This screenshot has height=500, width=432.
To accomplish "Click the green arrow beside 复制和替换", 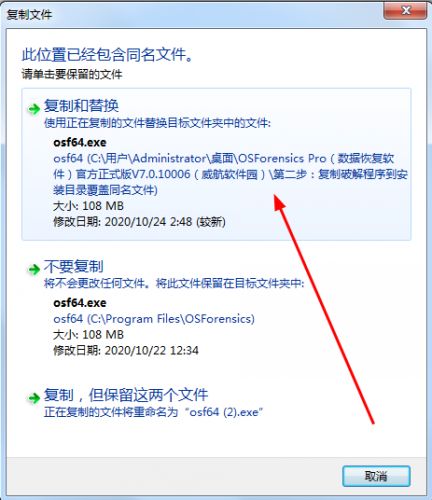I will [34, 108].
